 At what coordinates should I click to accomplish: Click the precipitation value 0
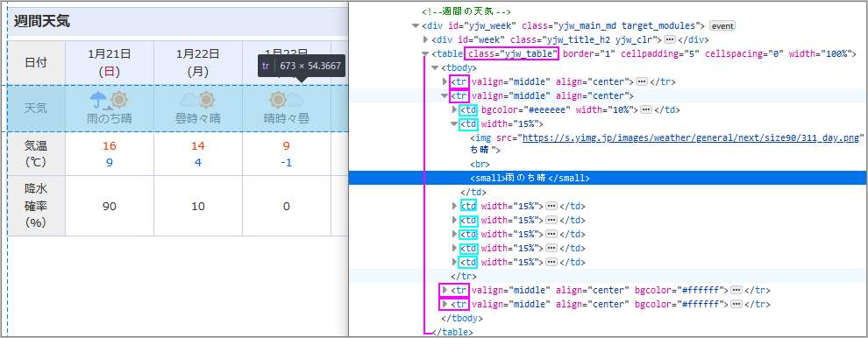[286, 207]
